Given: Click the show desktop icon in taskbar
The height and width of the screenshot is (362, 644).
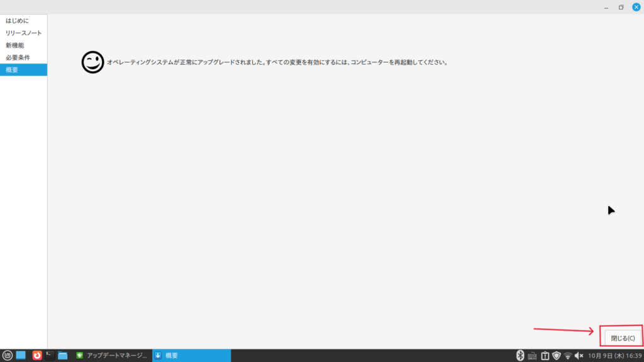Looking at the screenshot, I should click(x=21, y=356).
